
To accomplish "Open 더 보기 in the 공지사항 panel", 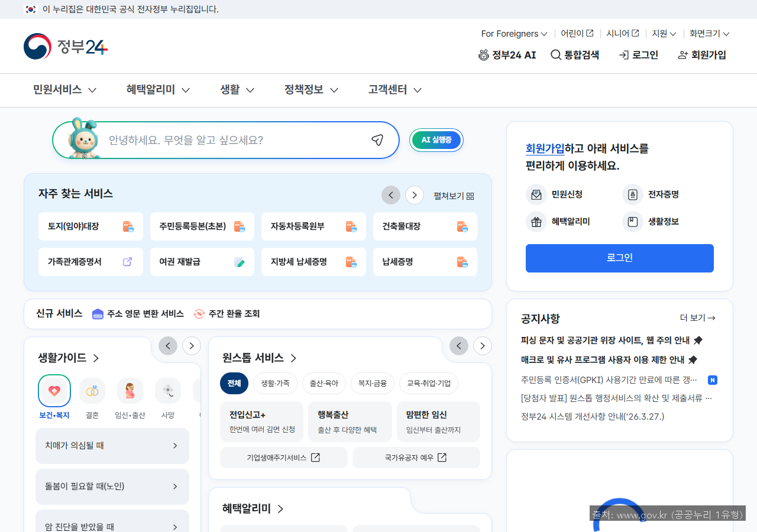I will click(698, 317).
